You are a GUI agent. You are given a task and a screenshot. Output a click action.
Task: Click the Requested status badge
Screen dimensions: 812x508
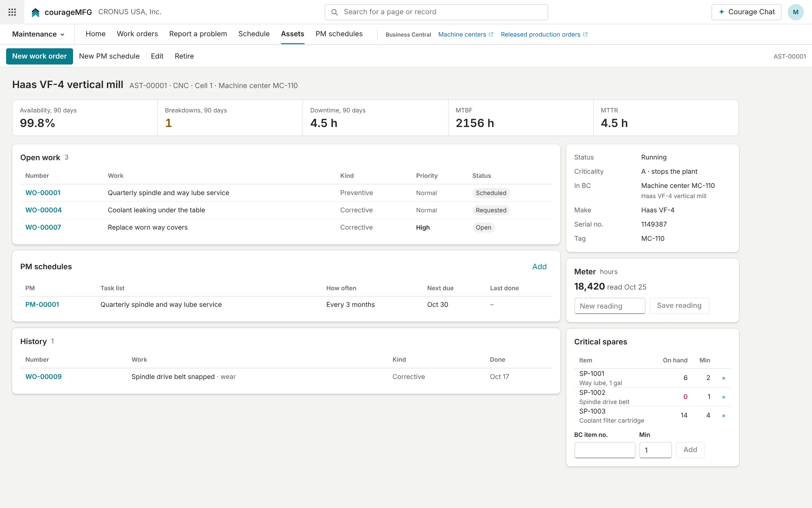[491, 210]
